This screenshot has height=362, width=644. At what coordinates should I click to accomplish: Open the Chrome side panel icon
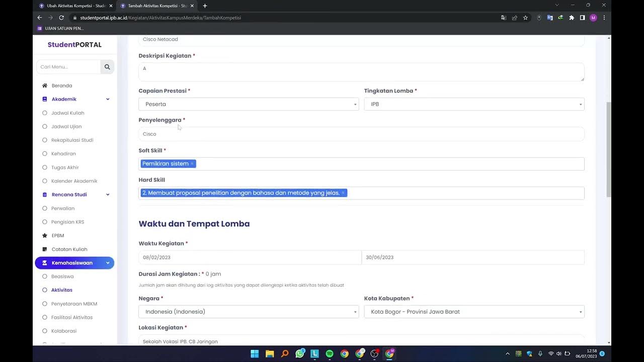(582, 18)
